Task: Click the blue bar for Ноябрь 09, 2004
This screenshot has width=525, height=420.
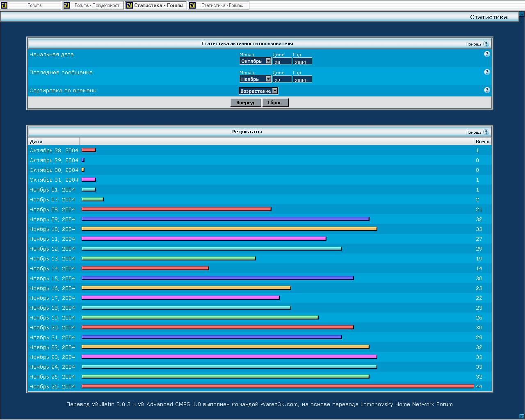Action: pyautogui.click(x=226, y=219)
